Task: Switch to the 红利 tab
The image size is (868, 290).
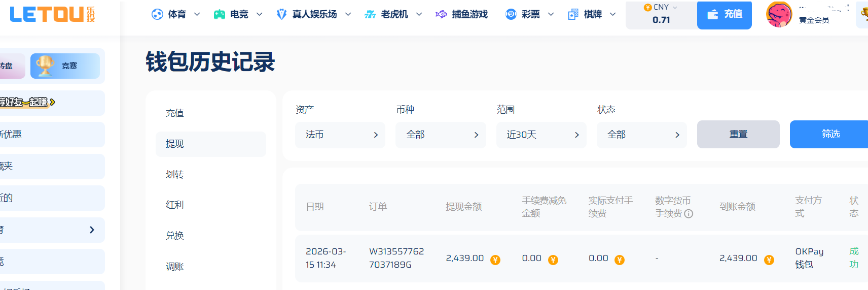Action: tap(175, 205)
